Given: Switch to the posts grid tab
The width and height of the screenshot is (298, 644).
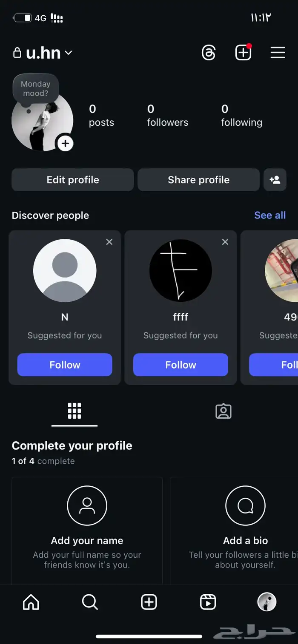Looking at the screenshot, I should pyautogui.click(x=74, y=411).
